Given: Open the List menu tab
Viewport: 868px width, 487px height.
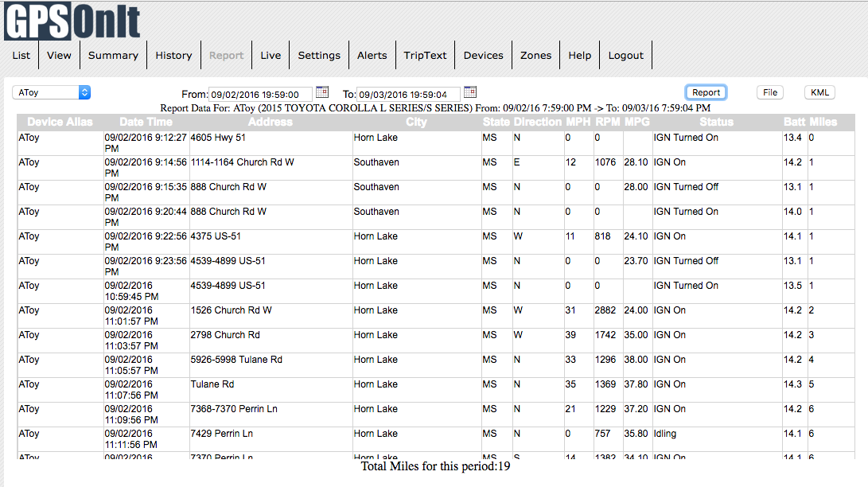Looking at the screenshot, I should (21, 56).
